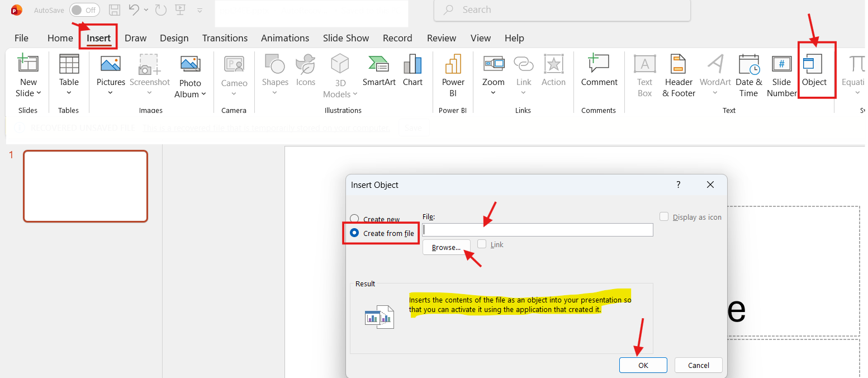Insert a Chart from the ribbon

[x=412, y=64]
